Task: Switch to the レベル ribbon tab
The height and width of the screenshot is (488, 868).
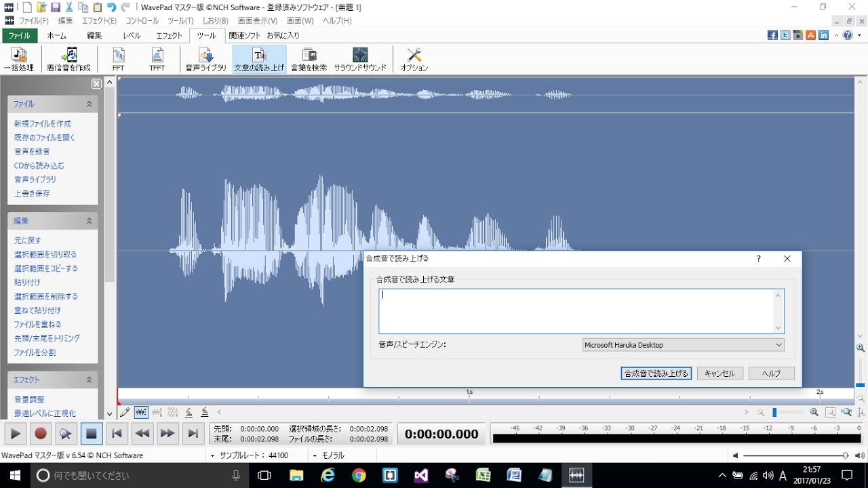Action: [132, 35]
